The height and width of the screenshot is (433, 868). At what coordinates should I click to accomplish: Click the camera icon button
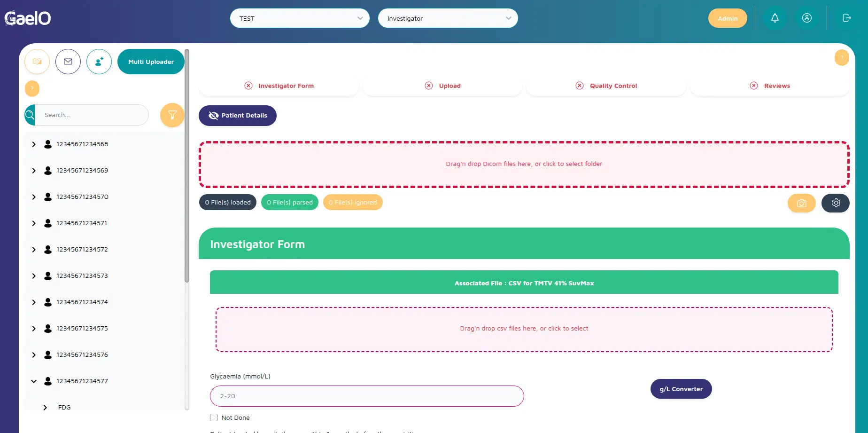pos(802,203)
